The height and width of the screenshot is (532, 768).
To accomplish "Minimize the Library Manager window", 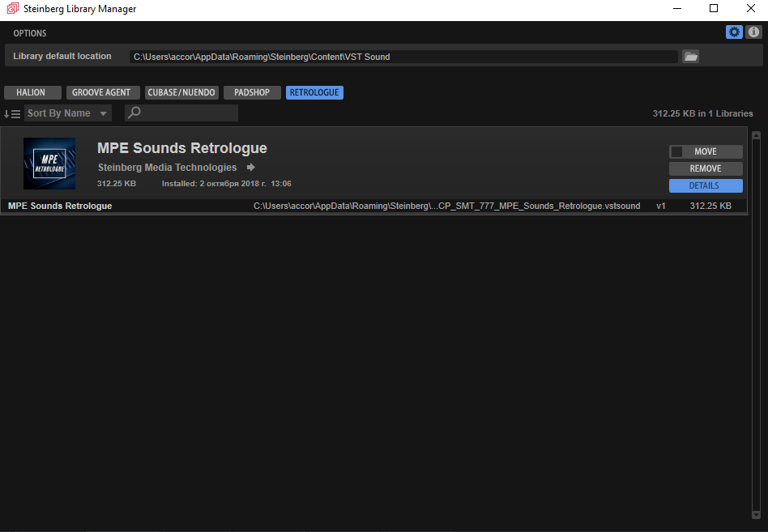I will pos(677,8).
